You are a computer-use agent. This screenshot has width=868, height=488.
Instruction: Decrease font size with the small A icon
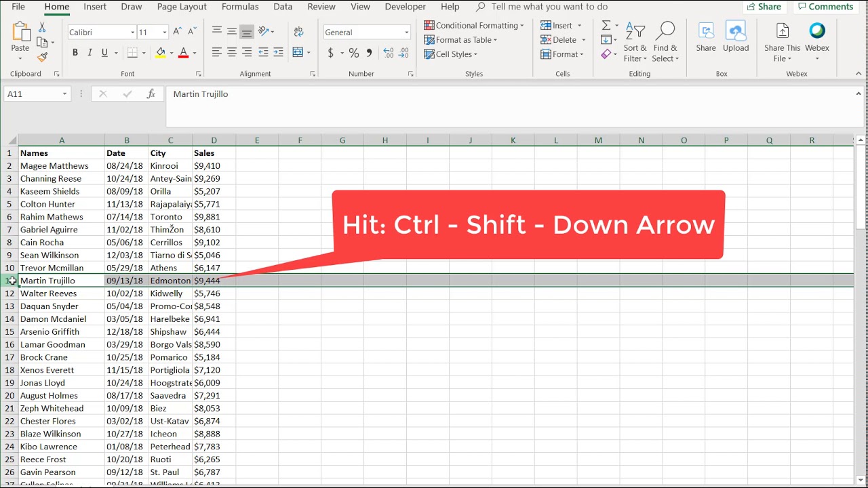point(192,32)
